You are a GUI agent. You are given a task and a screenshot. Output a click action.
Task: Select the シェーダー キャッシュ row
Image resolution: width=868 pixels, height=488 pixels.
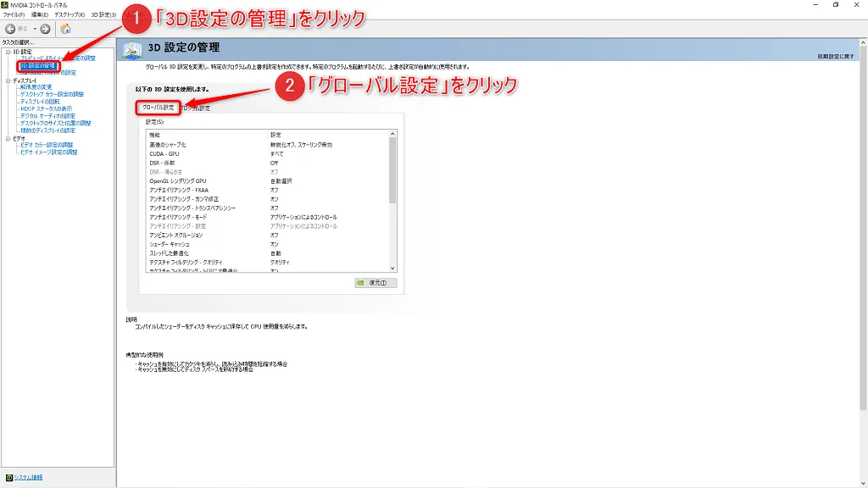coord(268,244)
